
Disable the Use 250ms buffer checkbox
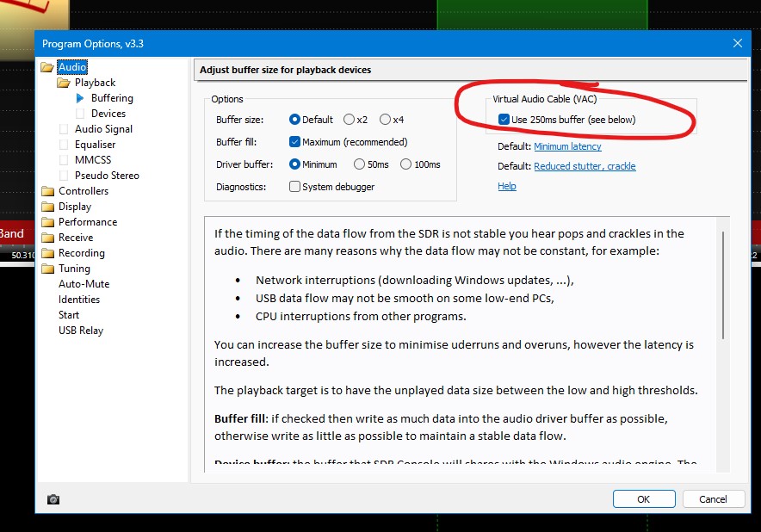click(x=504, y=120)
